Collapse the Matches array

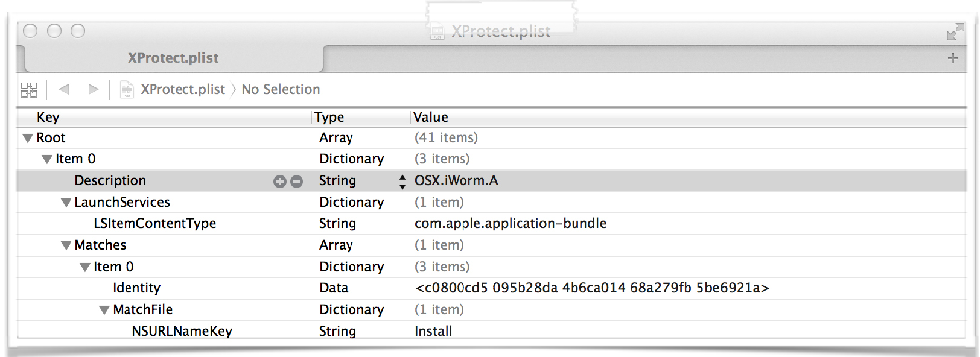click(66, 245)
